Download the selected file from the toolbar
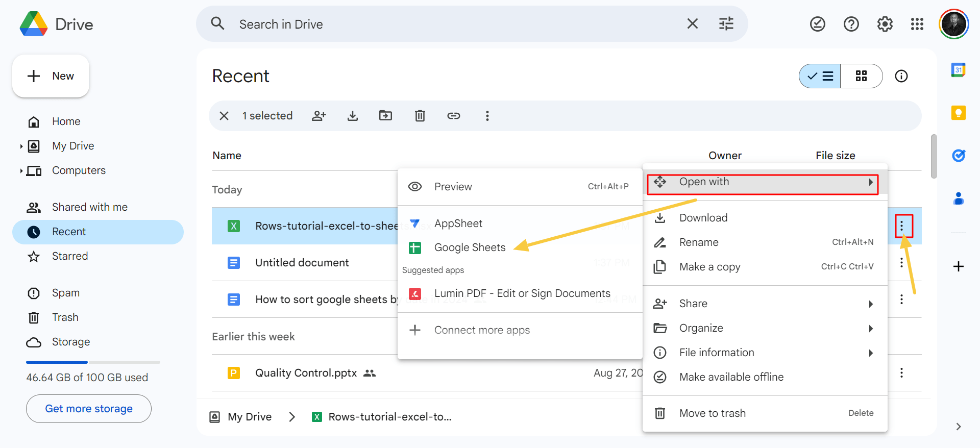The height and width of the screenshot is (448, 980). 352,116
